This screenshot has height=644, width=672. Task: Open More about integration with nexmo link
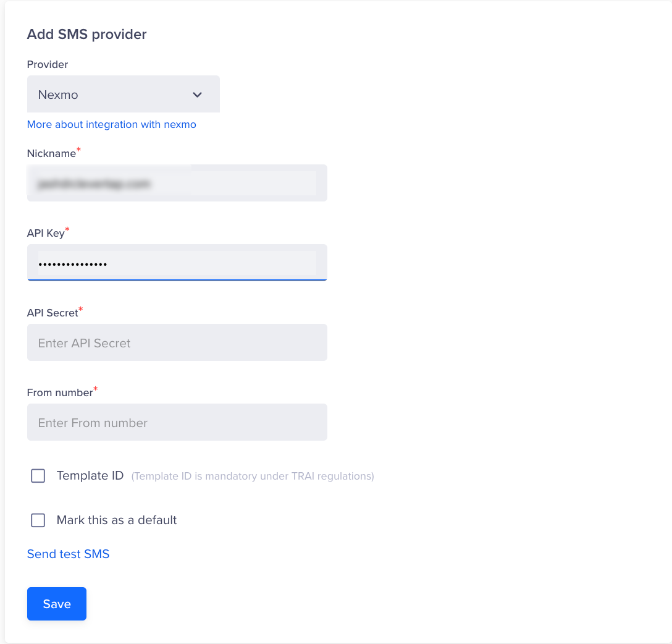pos(111,124)
